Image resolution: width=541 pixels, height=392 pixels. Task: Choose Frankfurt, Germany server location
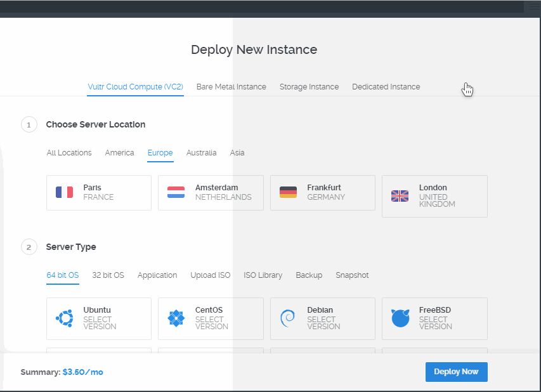click(323, 193)
